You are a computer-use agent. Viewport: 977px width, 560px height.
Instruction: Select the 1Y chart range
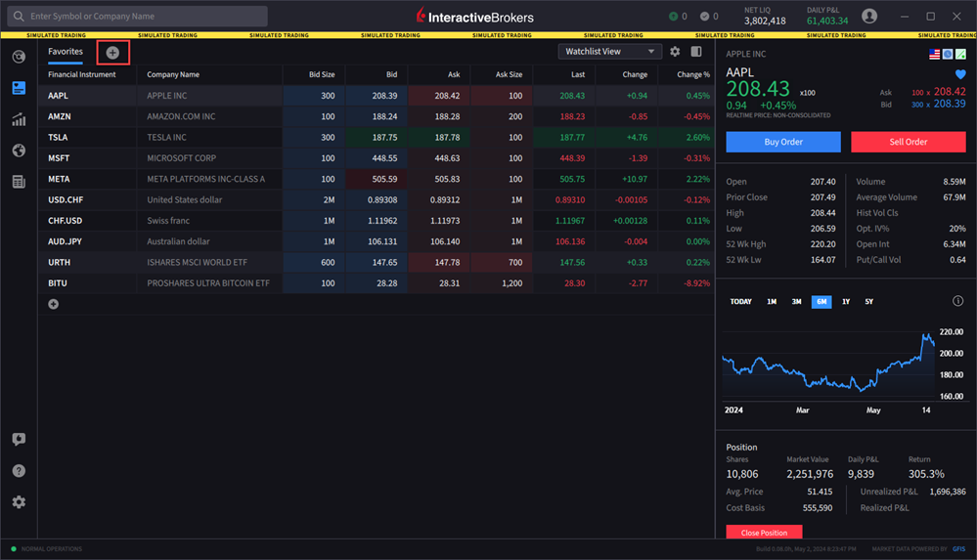point(846,301)
